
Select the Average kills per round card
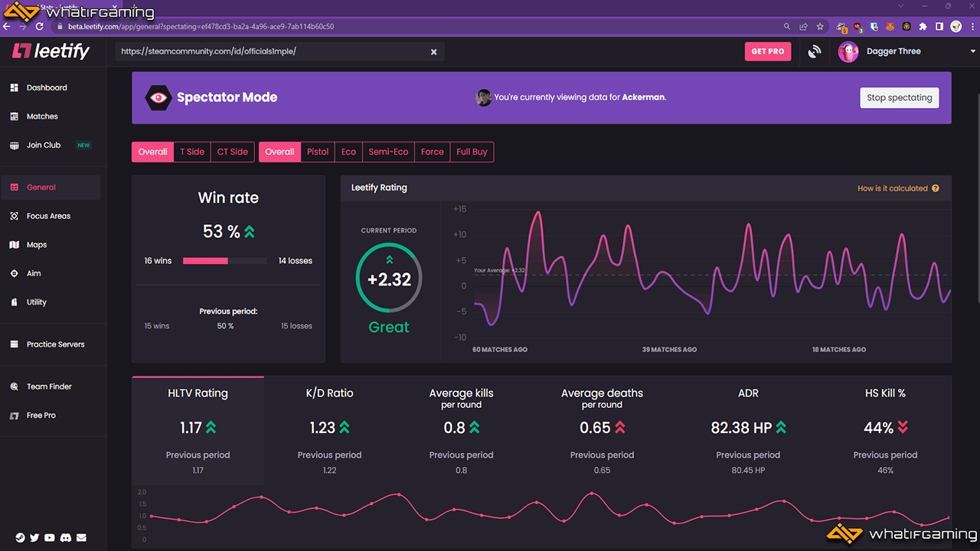[462, 431]
